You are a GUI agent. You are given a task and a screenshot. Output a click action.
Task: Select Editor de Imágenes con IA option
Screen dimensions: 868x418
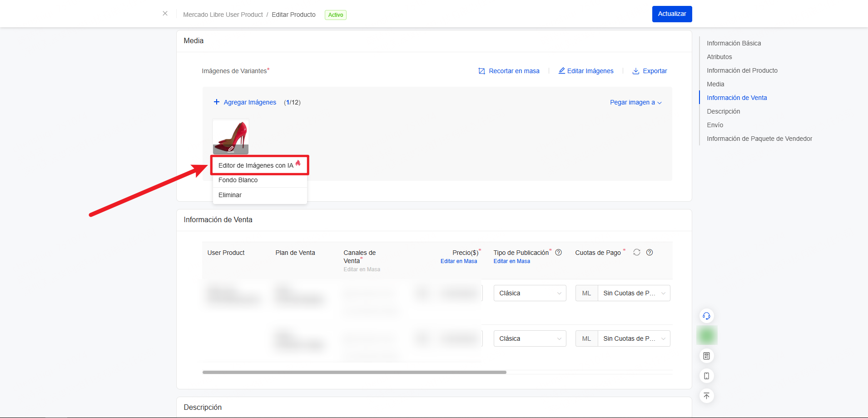(256, 165)
